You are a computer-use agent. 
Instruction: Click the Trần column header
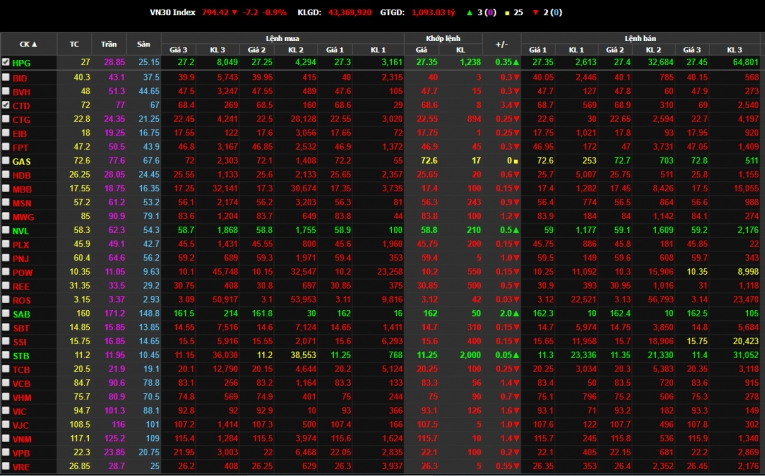coord(109,44)
